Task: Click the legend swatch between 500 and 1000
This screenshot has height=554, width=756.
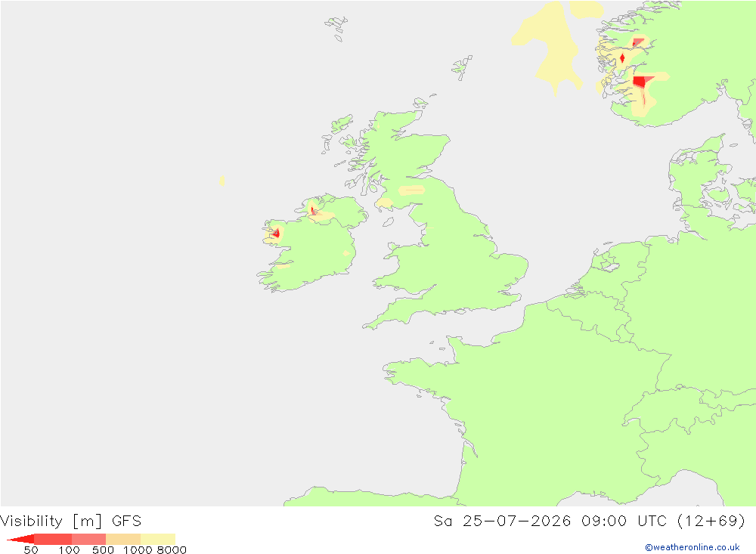Action: pos(123,539)
